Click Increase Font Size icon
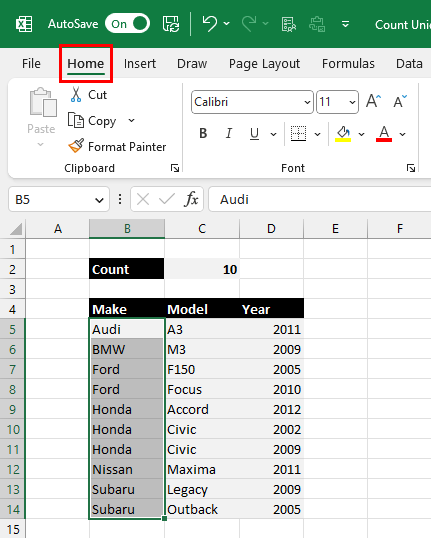The image size is (431, 538). (373, 102)
